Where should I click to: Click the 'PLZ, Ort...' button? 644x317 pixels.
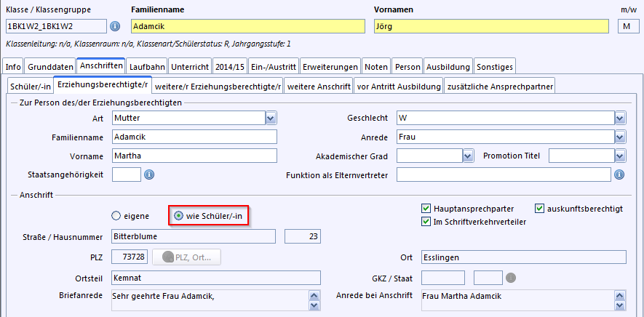click(x=187, y=257)
